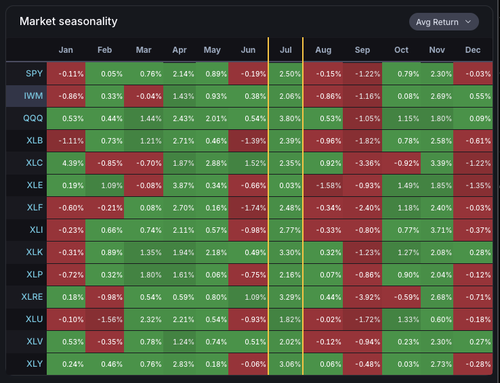Click XLRE September cell showing -3.92%

click(362, 297)
